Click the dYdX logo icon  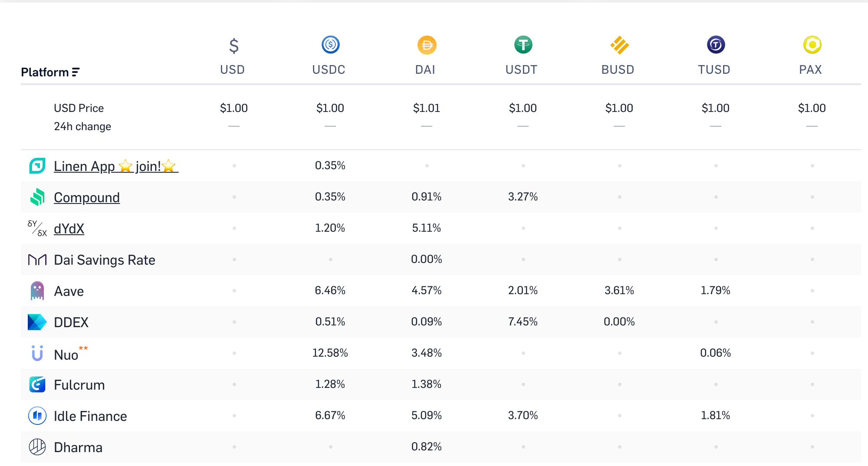tap(37, 228)
